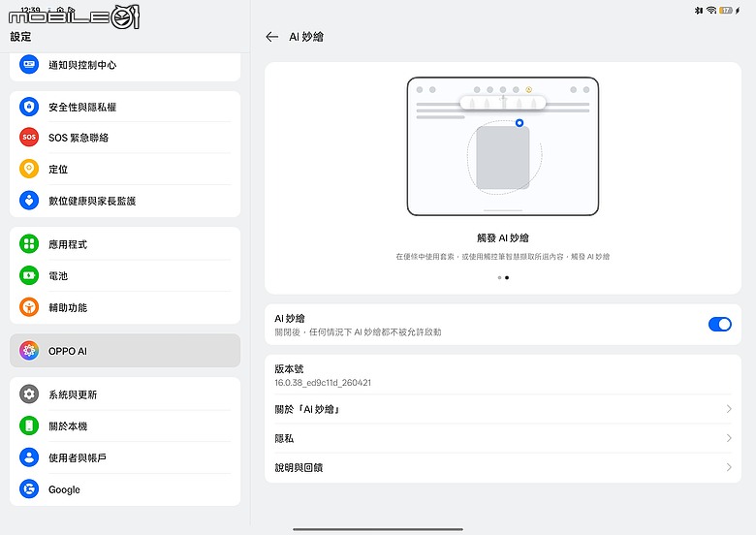Tap the orange 輔助功能 accessibility icon

click(x=29, y=307)
